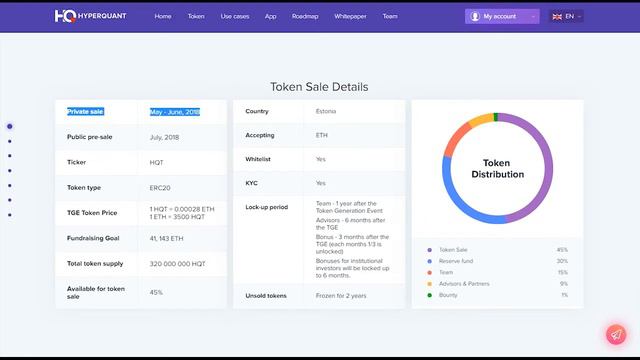Click the highlighted Private sale label
This screenshot has height=360, width=640.
[x=85, y=111]
